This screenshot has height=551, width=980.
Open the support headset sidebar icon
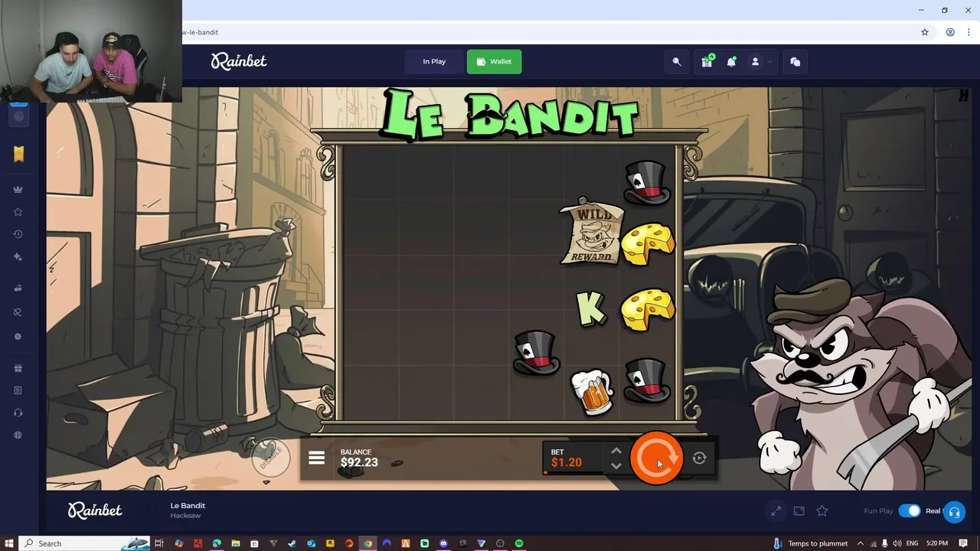point(18,412)
